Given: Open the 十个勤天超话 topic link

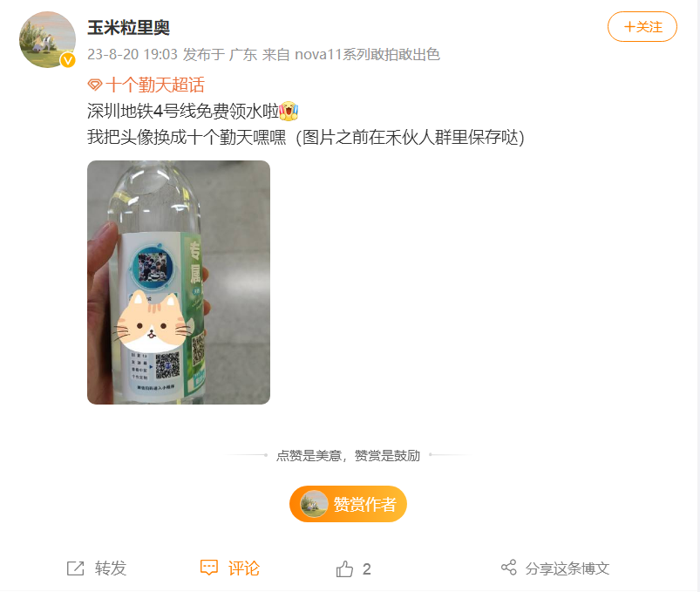Looking at the screenshot, I should (x=155, y=85).
